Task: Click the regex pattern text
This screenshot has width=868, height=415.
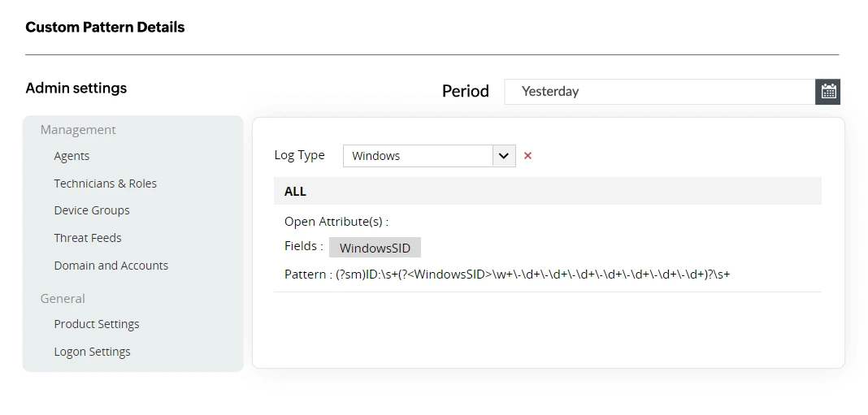Action: (532, 275)
